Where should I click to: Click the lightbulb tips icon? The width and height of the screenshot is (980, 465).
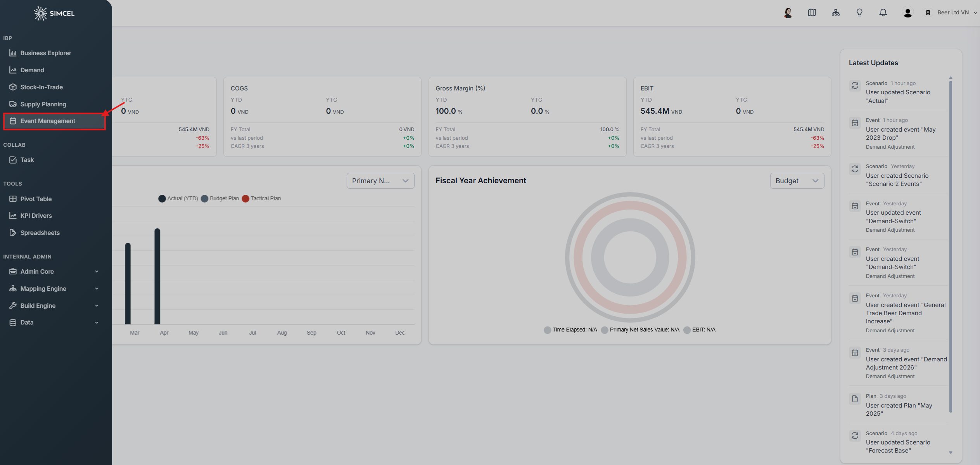(859, 13)
